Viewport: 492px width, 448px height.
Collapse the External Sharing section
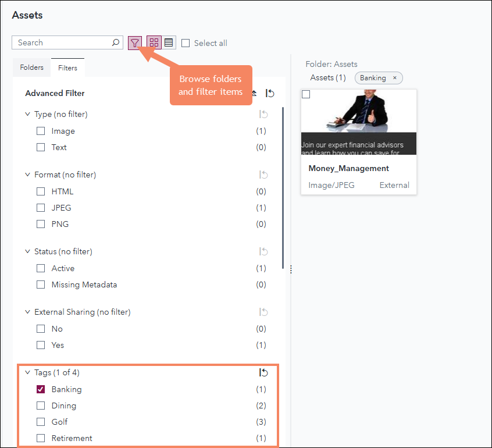click(x=27, y=312)
